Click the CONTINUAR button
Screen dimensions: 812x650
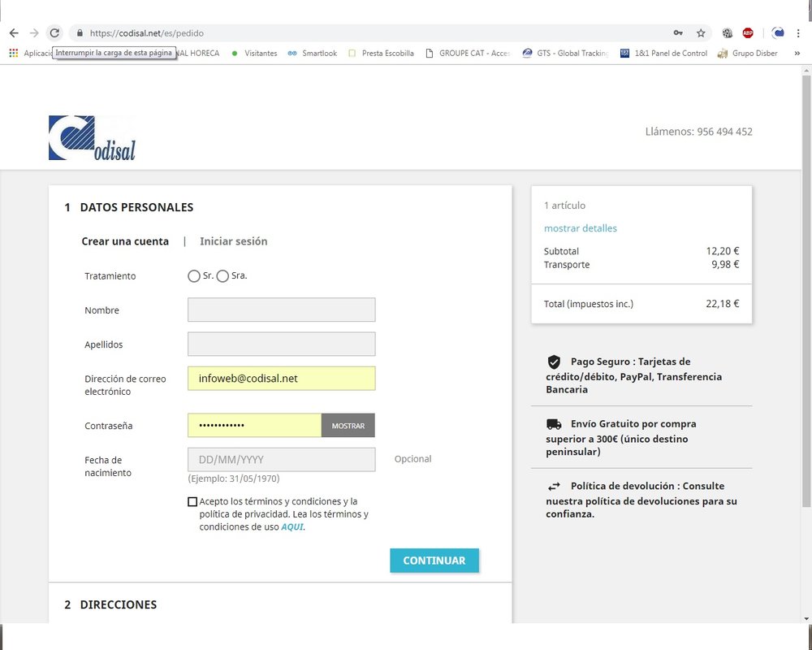(434, 561)
